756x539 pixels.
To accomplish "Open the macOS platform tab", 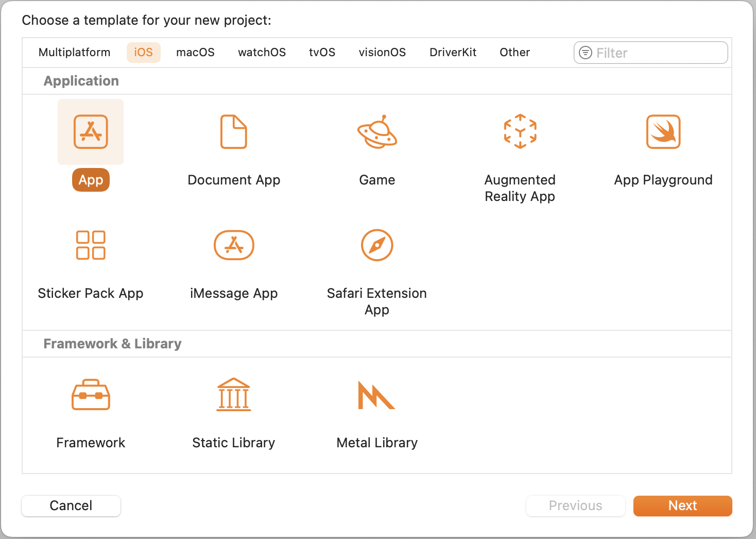I will click(195, 53).
